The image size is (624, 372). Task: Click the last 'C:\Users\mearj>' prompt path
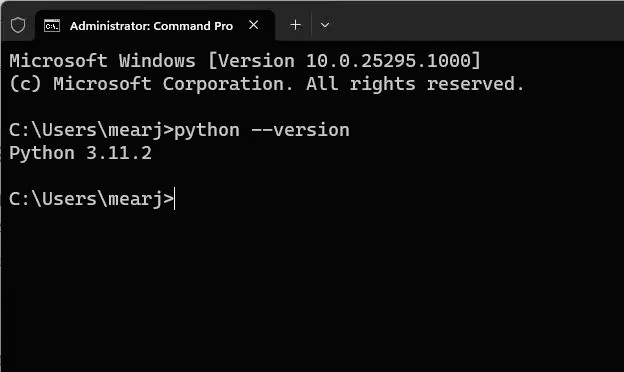point(91,199)
